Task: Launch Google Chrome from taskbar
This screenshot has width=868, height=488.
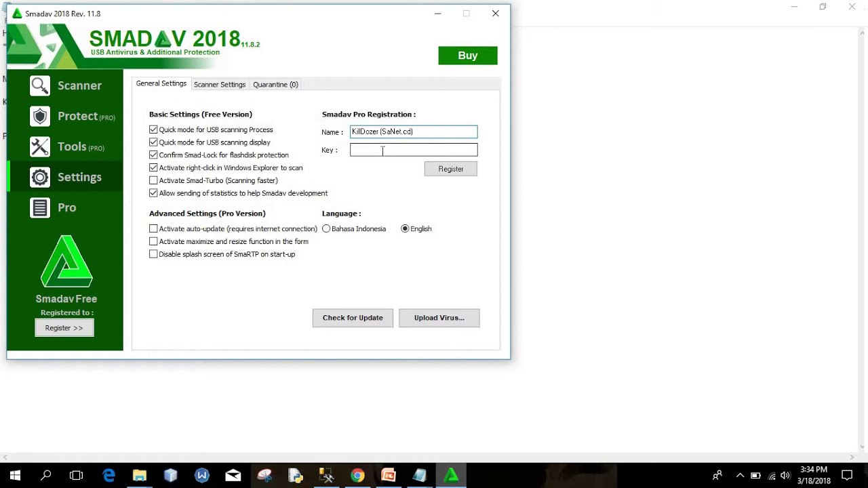Action: click(x=357, y=476)
